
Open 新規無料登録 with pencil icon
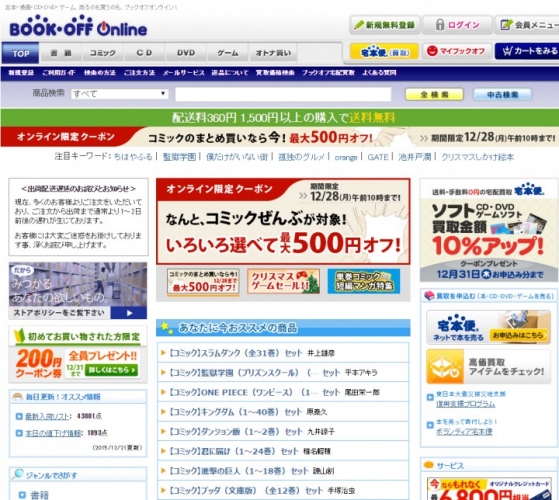tap(385, 25)
